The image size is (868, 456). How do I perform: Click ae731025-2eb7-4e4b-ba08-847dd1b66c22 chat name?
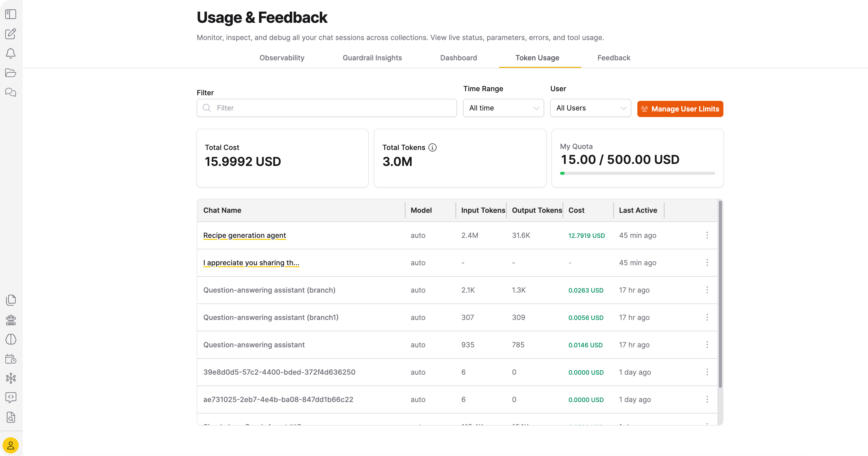278,399
